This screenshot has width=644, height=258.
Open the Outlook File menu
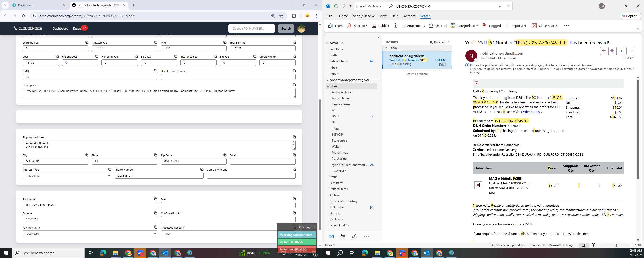point(330,16)
